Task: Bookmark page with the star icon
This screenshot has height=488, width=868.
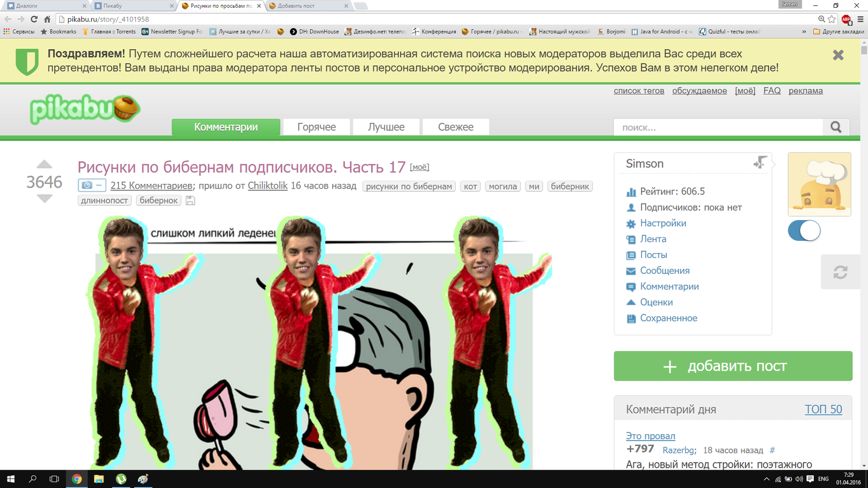Action: tap(832, 19)
